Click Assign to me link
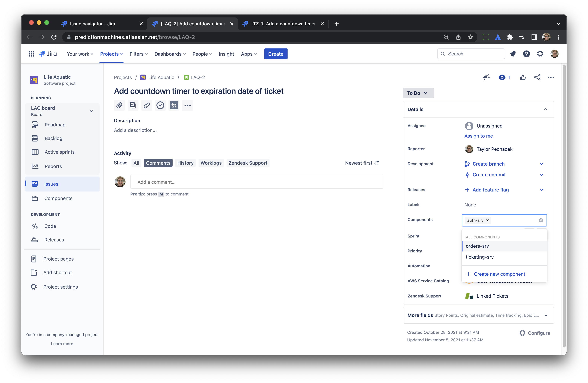The image size is (588, 383). pyautogui.click(x=478, y=136)
